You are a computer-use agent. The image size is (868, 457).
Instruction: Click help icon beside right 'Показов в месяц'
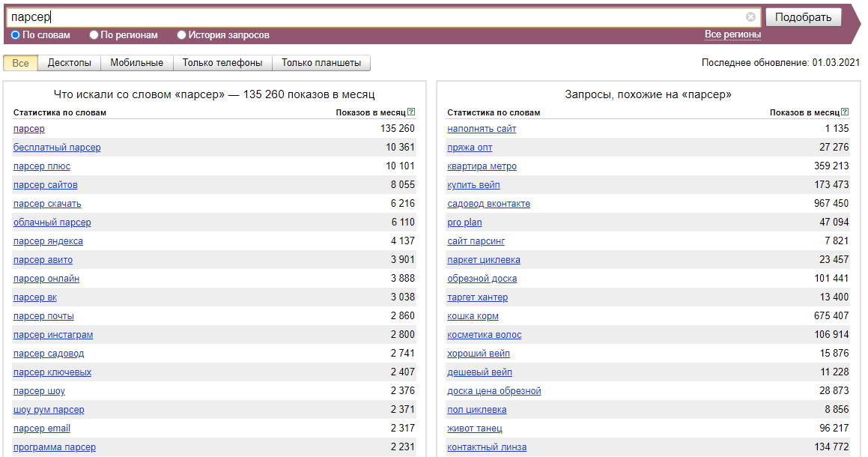click(x=845, y=112)
